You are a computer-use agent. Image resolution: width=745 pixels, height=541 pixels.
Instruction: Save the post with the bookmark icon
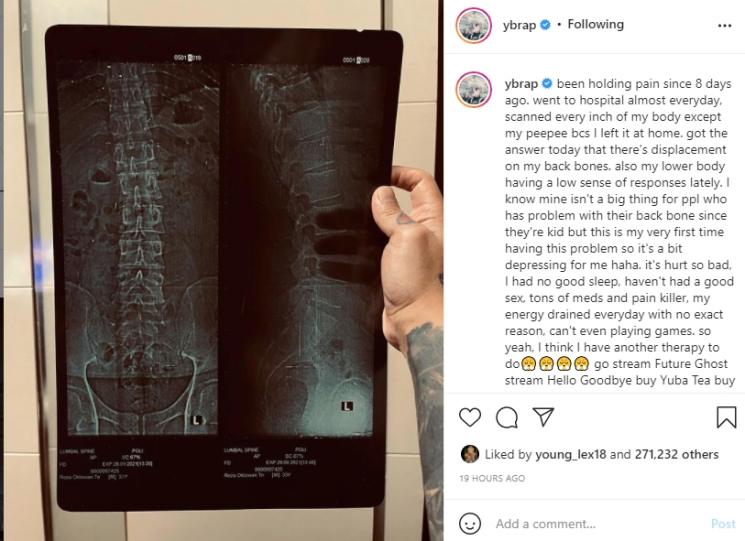[x=726, y=417]
